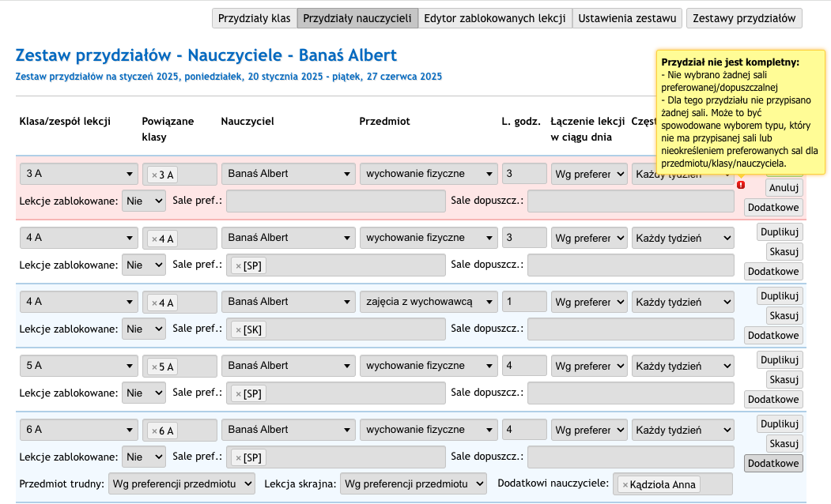Click Dodatkowe in zajęcia z wychowawcą row

click(773, 336)
